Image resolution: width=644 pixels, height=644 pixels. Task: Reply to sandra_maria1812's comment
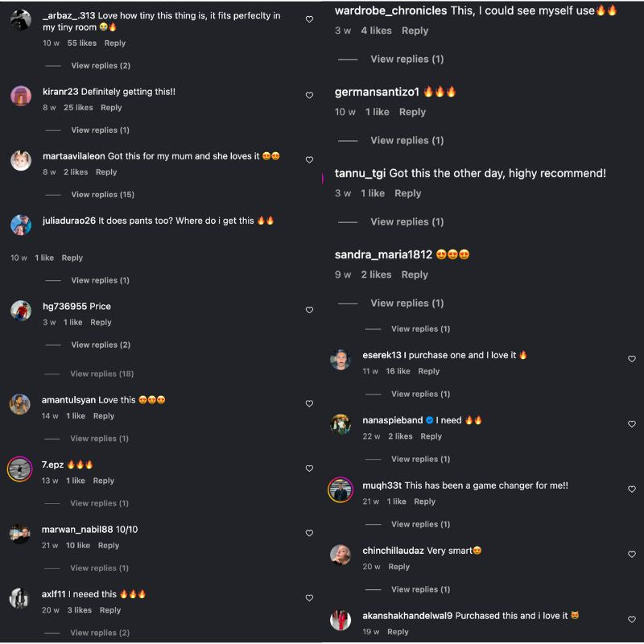[x=415, y=275]
